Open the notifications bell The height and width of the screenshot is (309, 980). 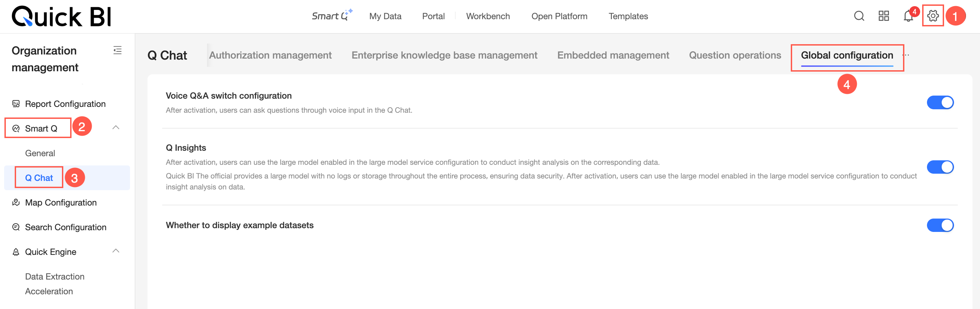tap(908, 16)
